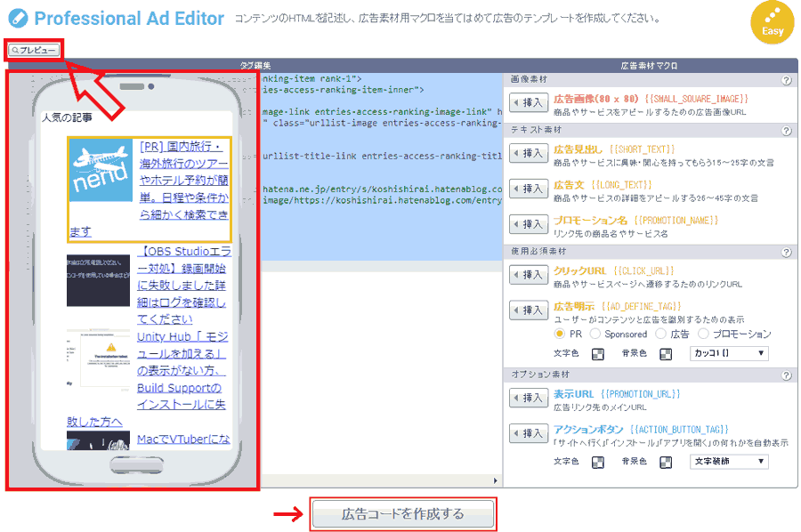The height and width of the screenshot is (532, 801).
Task: Click the nend airplane ad image
Action: pos(101,170)
